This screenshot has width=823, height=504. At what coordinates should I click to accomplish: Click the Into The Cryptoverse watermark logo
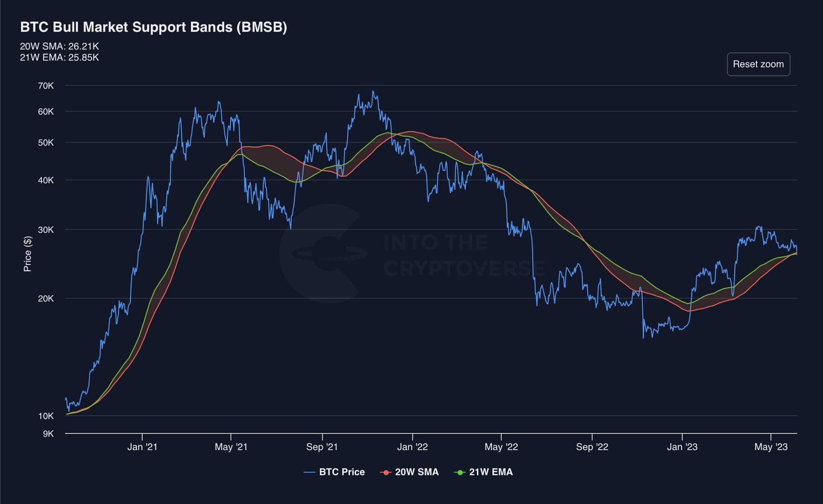pos(323,253)
